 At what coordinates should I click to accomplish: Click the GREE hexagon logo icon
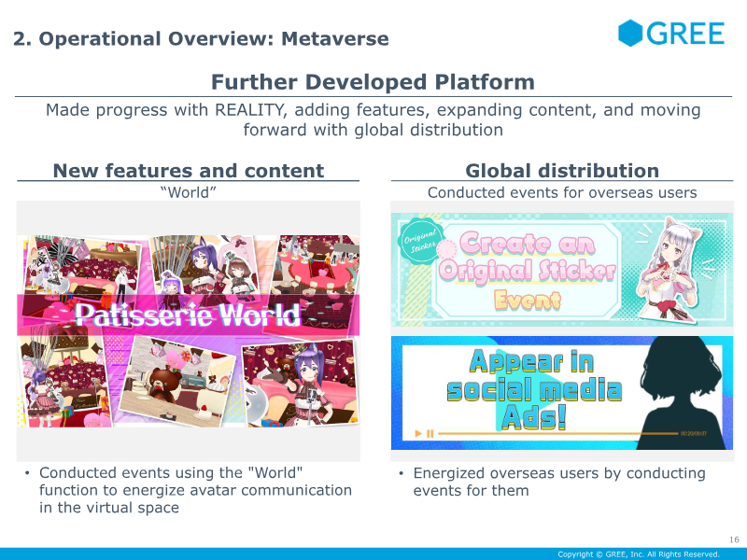tap(630, 33)
